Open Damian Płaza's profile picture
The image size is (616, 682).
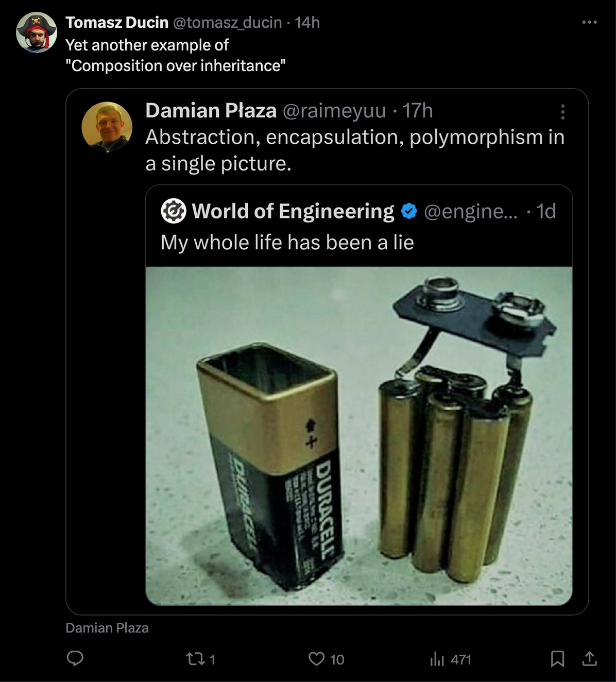[107, 127]
